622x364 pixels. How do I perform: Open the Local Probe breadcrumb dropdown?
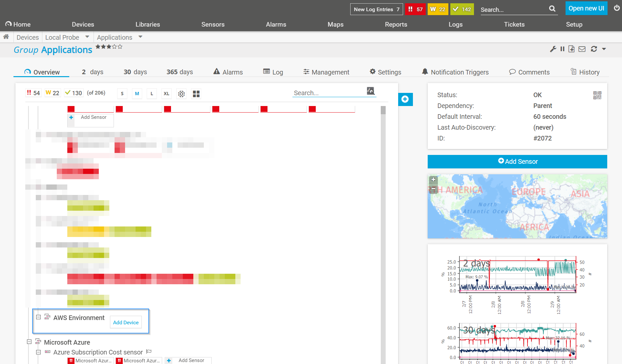coord(87,37)
